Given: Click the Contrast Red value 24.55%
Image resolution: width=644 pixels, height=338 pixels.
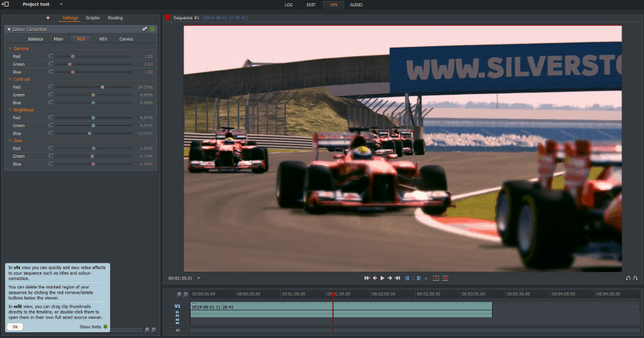Looking at the screenshot, I should (146, 87).
